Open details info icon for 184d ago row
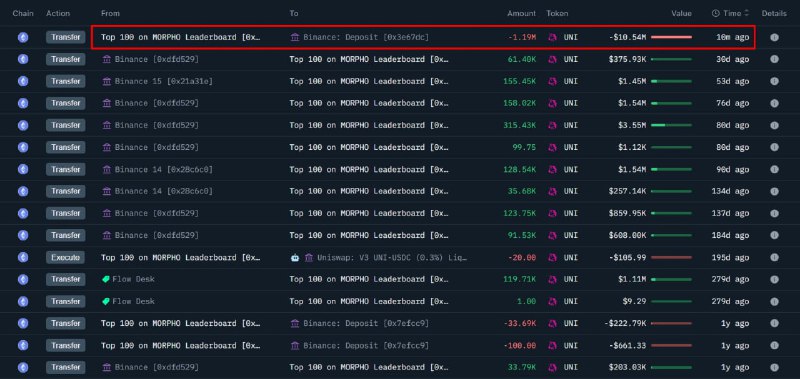Viewport: 800px width, 379px height. click(x=774, y=235)
